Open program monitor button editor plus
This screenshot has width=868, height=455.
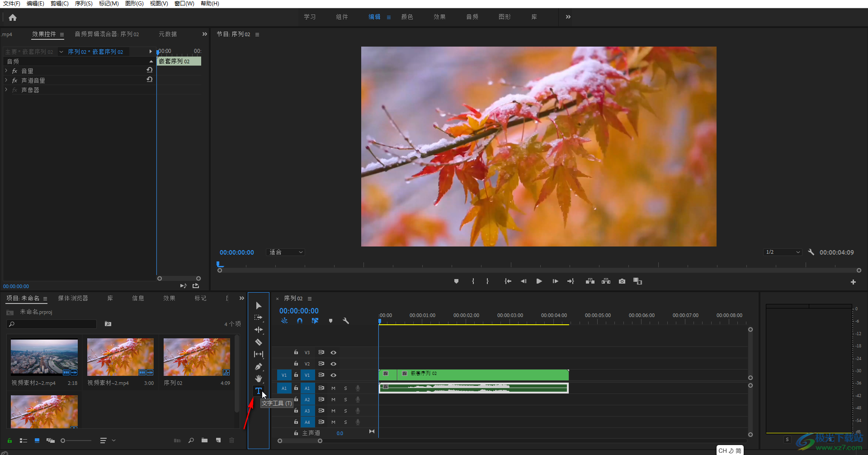tap(853, 282)
